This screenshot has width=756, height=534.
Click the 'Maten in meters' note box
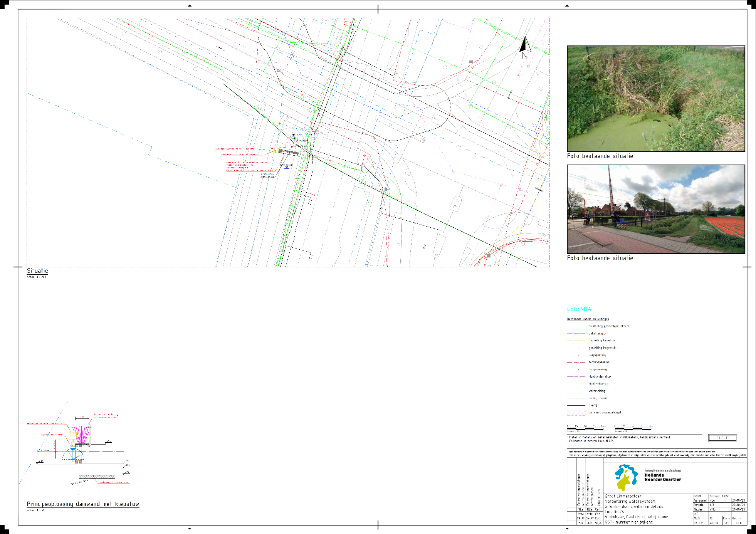tap(634, 439)
